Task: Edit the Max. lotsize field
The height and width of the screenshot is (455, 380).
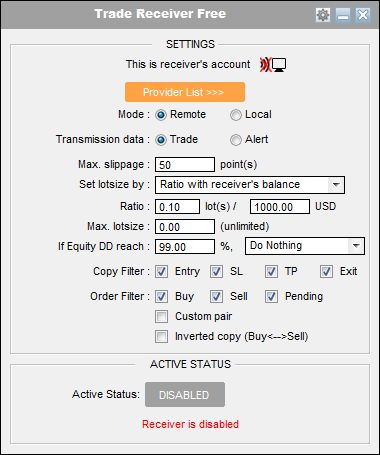Action: pos(185,227)
